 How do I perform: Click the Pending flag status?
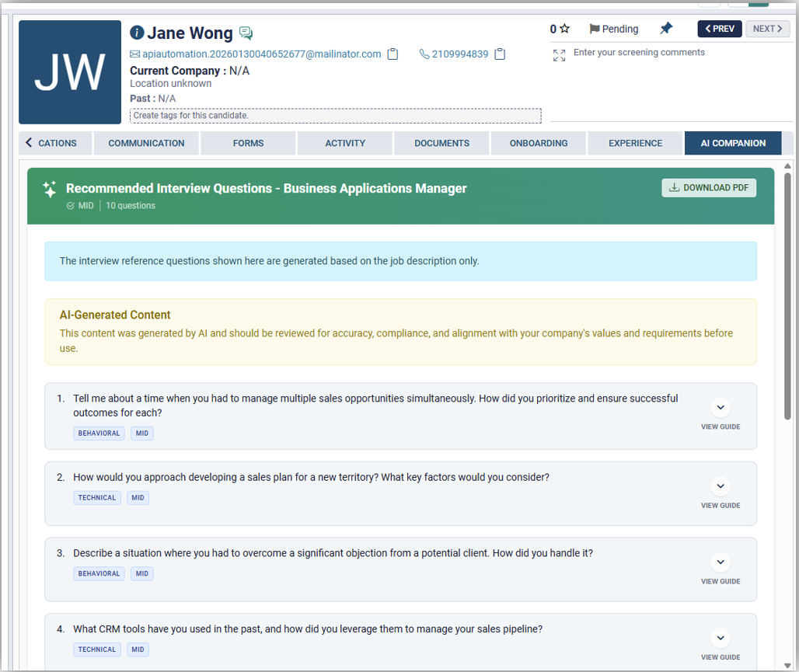(613, 29)
